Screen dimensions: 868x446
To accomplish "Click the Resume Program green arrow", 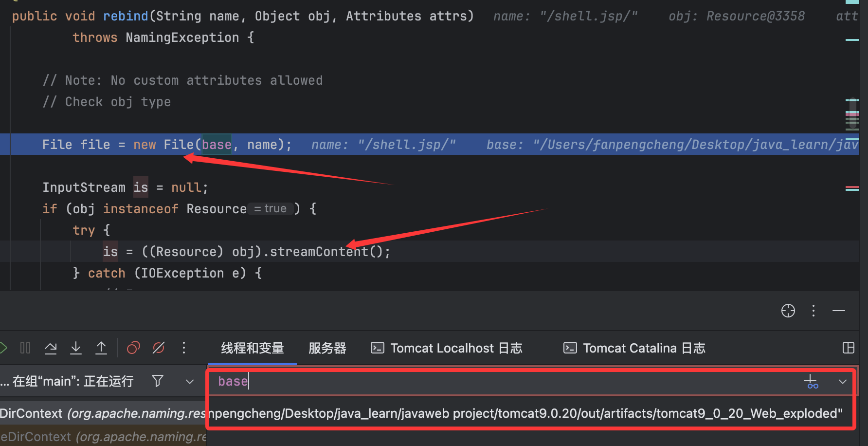I will click(x=3, y=348).
